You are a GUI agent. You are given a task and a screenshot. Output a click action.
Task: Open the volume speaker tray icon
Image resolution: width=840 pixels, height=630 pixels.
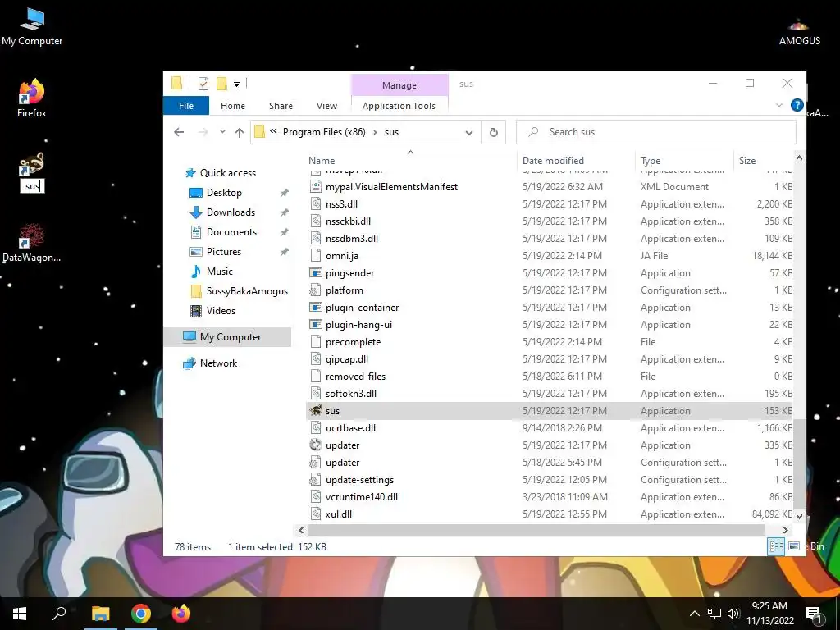pos(733,614)
